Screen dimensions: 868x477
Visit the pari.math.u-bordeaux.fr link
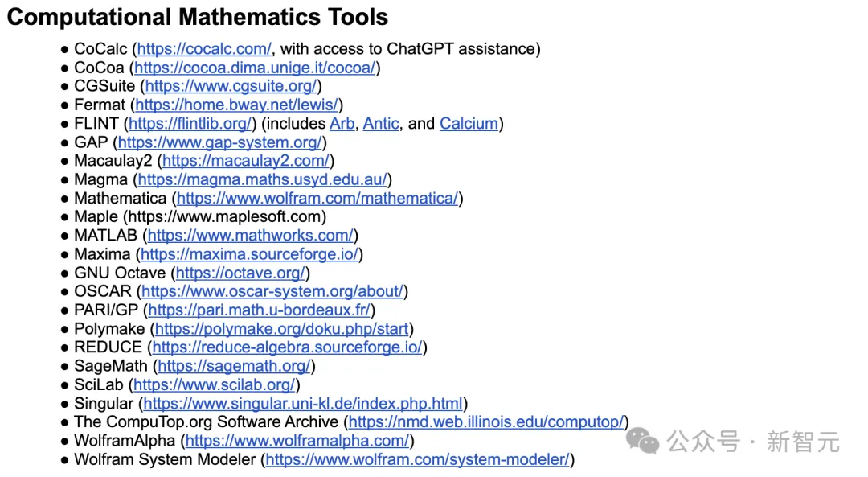[x=259, y=310]
